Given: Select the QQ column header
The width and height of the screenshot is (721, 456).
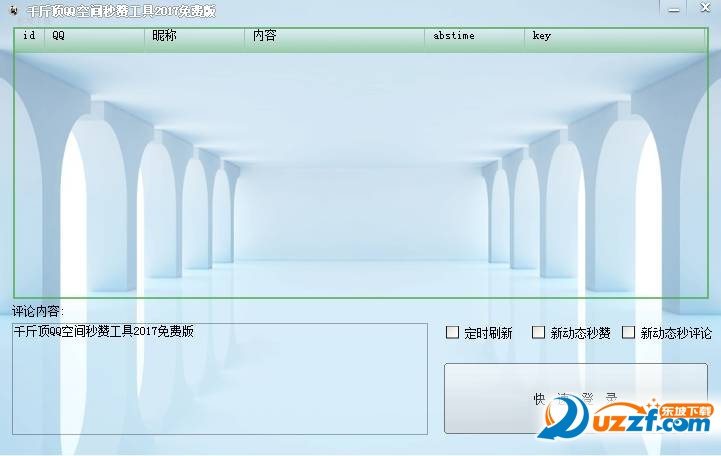Looking at the screenshot, I should [95, 36].
